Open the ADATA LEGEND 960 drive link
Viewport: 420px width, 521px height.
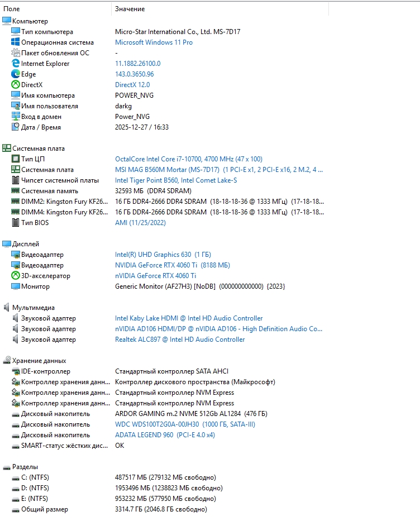pos(165,435)
